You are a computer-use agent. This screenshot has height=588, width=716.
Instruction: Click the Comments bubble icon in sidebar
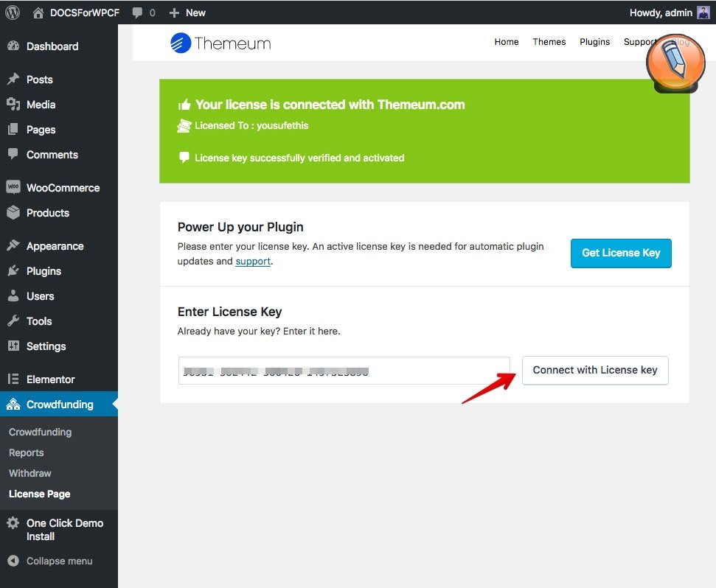pos(13,154)
